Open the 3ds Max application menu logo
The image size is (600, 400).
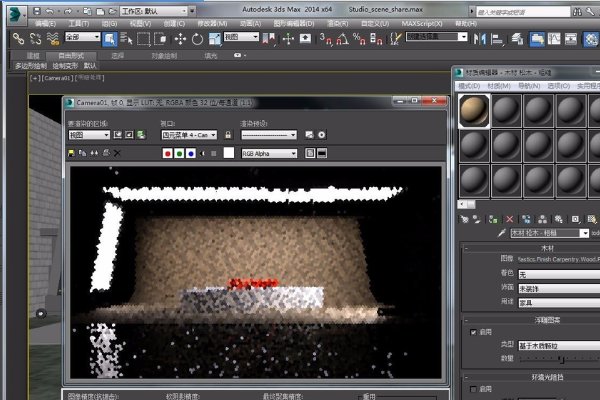click(x=16, y=16)
